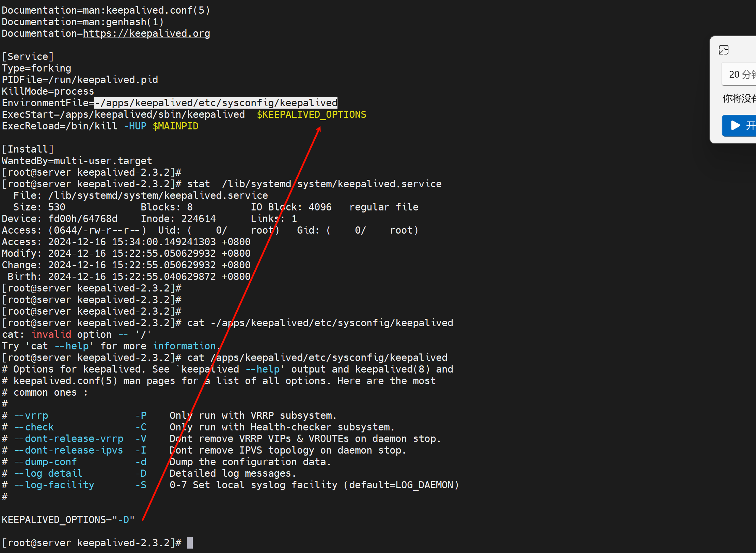Viewport: 756px width, 553px height.
Task: Click the --log-facility option text
Action: 54,485
